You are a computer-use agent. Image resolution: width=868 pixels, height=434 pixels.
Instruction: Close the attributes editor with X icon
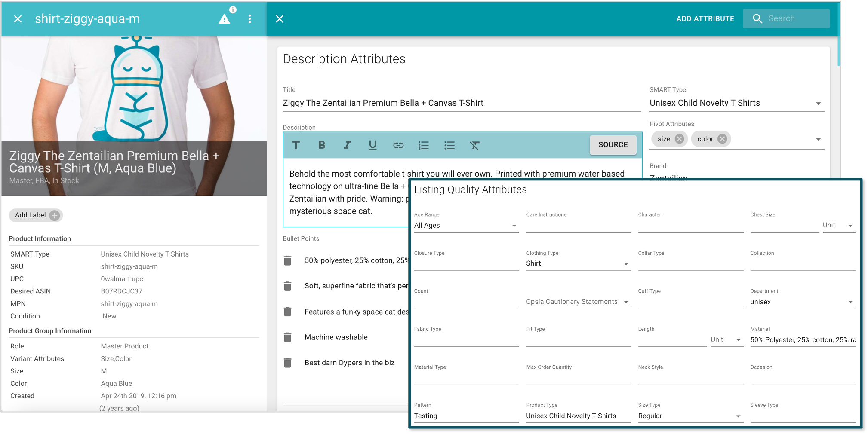[280, 19]
